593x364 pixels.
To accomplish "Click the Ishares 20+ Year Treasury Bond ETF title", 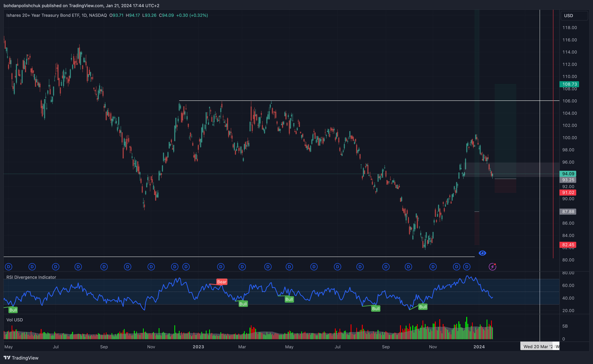I will coord(56,15).
